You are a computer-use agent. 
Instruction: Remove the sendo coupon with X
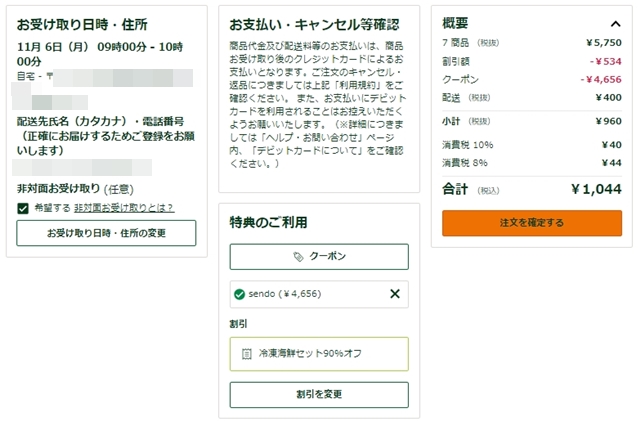tap(395, 294)
